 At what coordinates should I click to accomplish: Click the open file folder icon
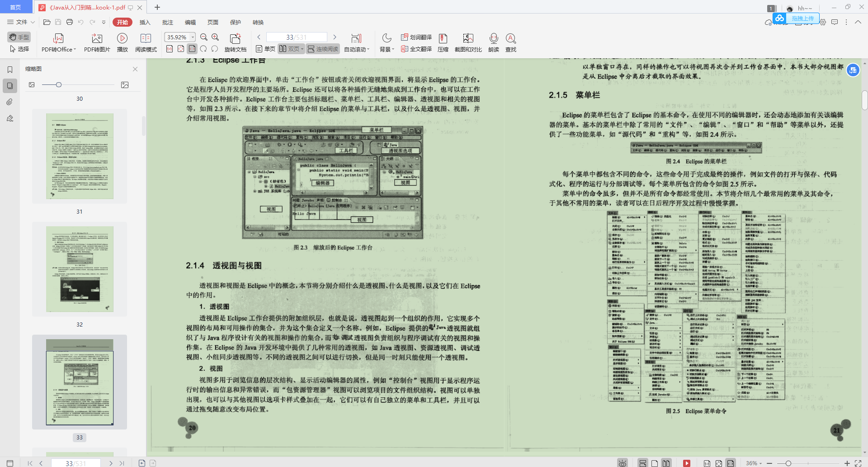click(x=47, y=22)
